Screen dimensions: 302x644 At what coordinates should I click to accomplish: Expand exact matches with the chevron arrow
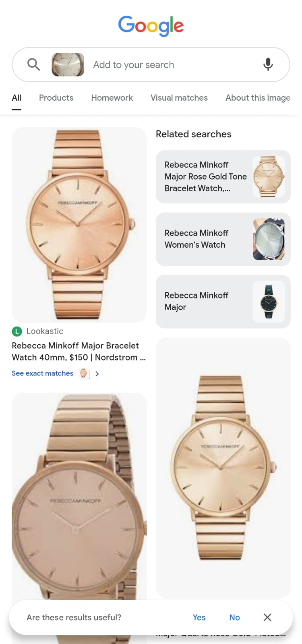pyautogui.click(x=97, y=374)
